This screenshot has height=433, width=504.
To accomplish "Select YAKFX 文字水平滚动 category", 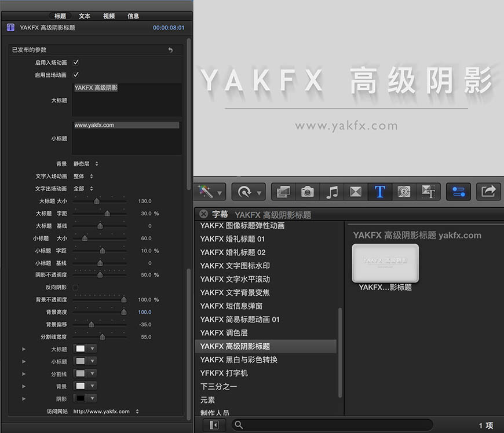I will click(x=266, y=279).
